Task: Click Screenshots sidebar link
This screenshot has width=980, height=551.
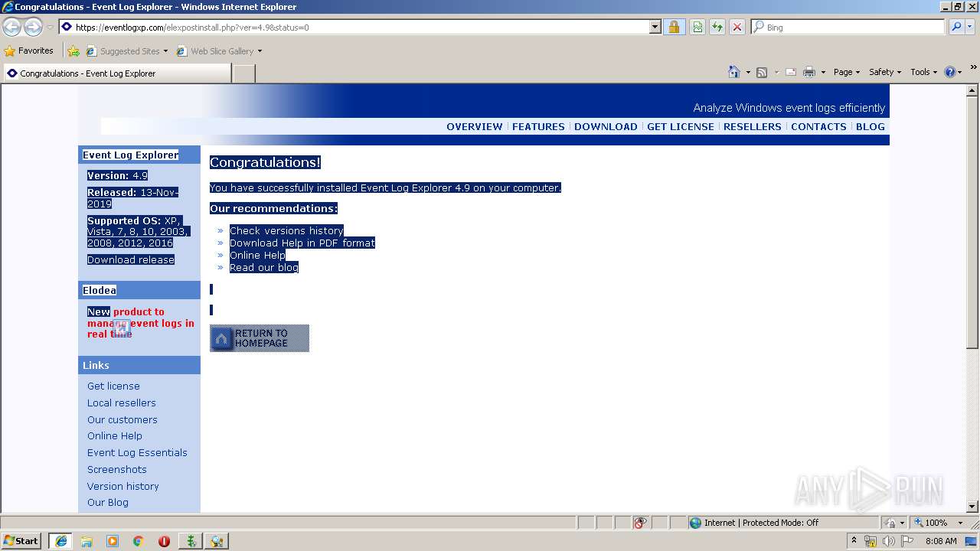Action: point(117,469)
